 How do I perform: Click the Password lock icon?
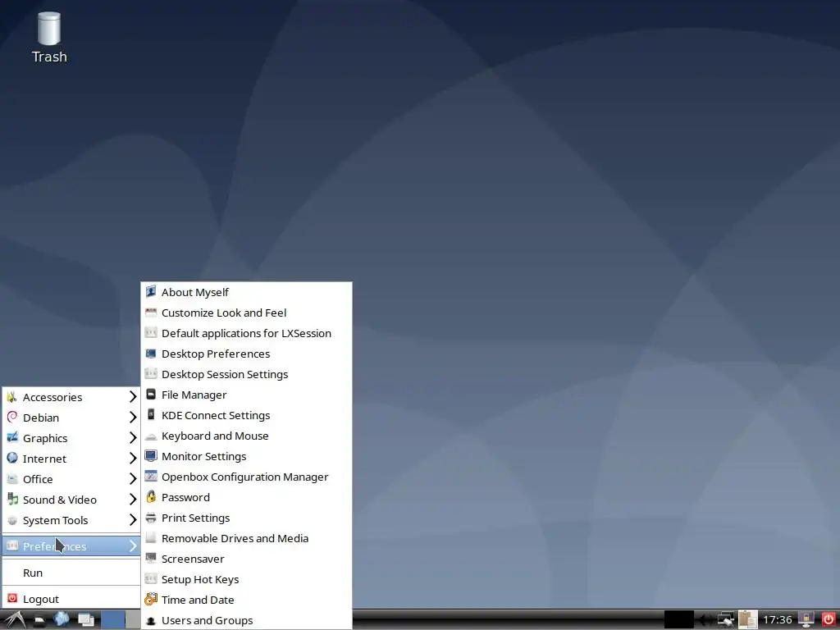[x=151, y=496]
